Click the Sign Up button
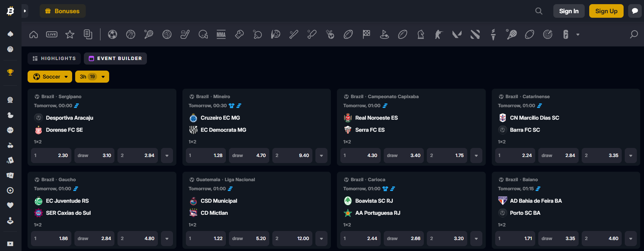644x251 pixels. coord(606,11)
